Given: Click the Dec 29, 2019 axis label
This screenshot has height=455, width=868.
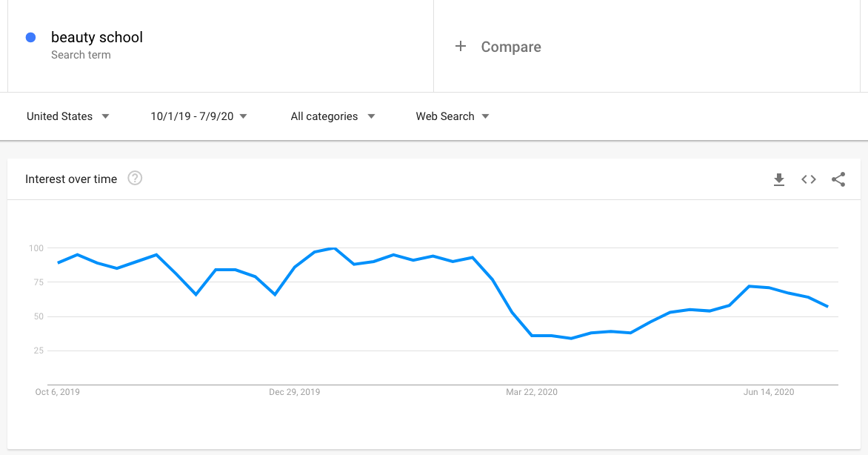Looking at the screenshot, I should [295, 392].
